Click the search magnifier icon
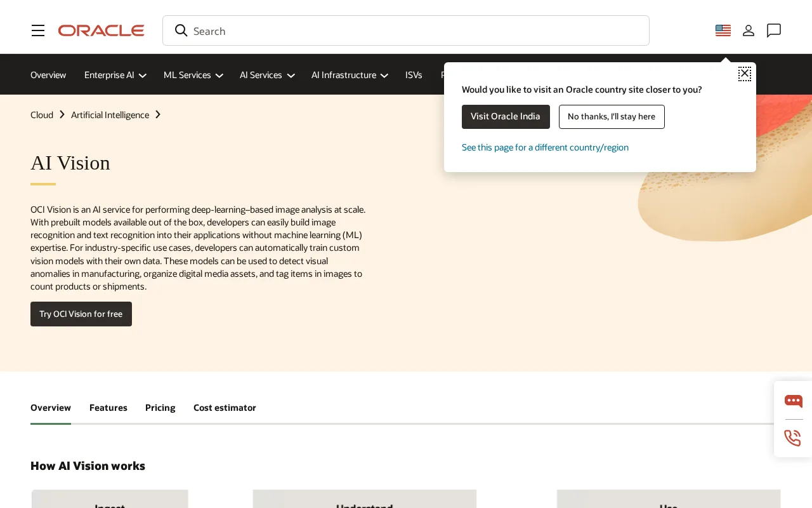The image size is (812, 508). coord(181,30)
